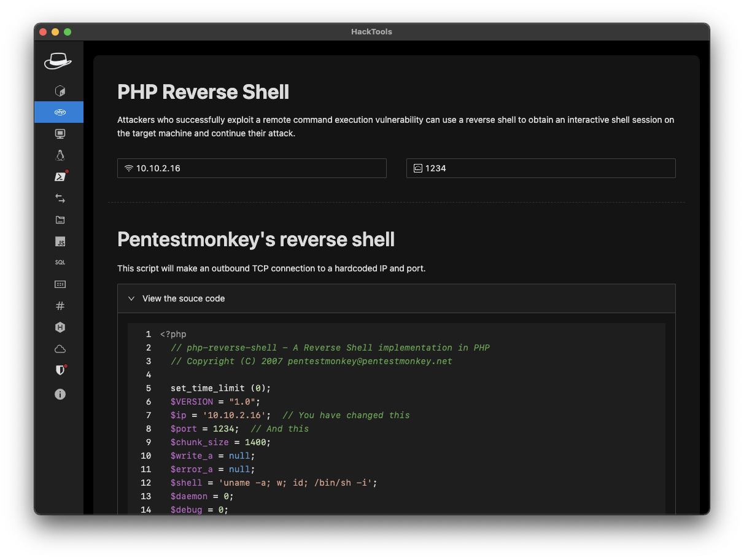The width and height of the screenshot is (744, 560).
Task: Click the '$error_a = null;' code line
Action: [212, 469]
